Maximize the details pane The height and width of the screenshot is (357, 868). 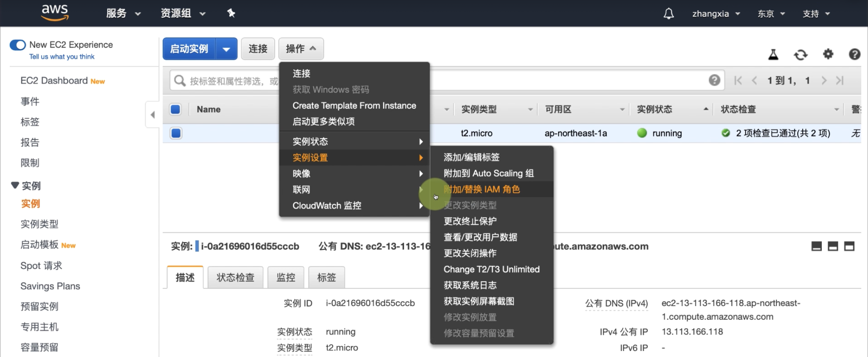tap(849, 246)
